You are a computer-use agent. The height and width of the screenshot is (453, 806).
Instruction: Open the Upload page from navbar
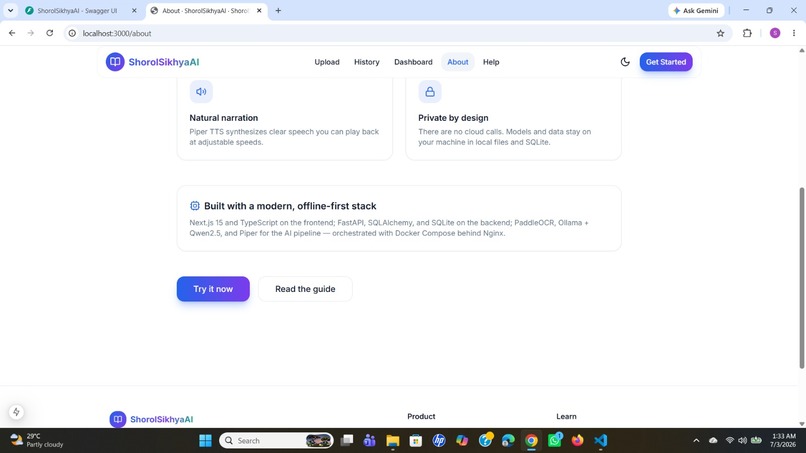point(327,62)
